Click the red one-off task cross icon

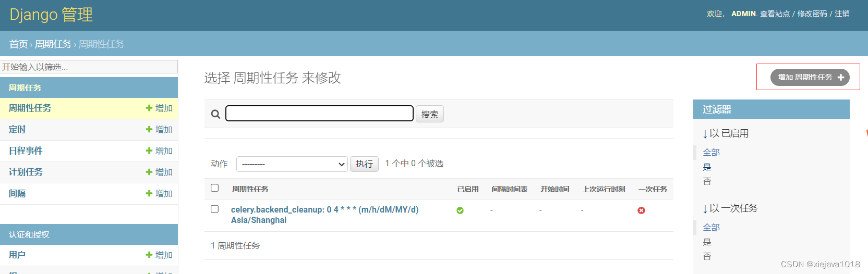641,210
